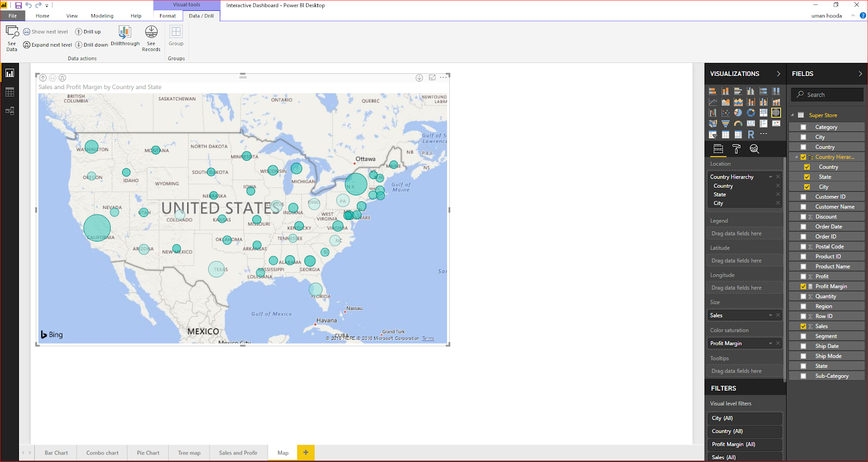Click the Drill down ribbon button
This screenshot has height=462, width=868.
[92, 45]
